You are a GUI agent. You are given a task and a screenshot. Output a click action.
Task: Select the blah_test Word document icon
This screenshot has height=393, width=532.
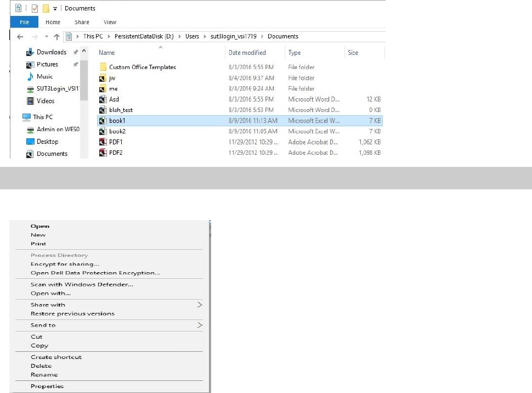(103, 110)
